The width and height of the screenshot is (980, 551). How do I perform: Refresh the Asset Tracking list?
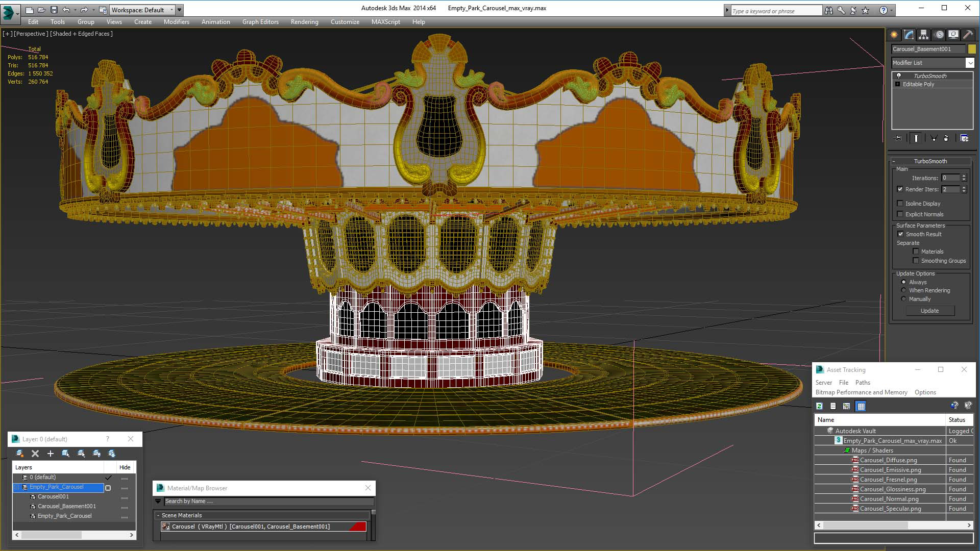[819, 406]
